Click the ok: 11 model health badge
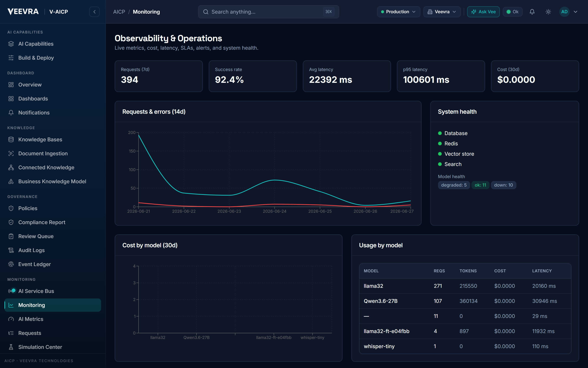 click(x=480, y=185)
